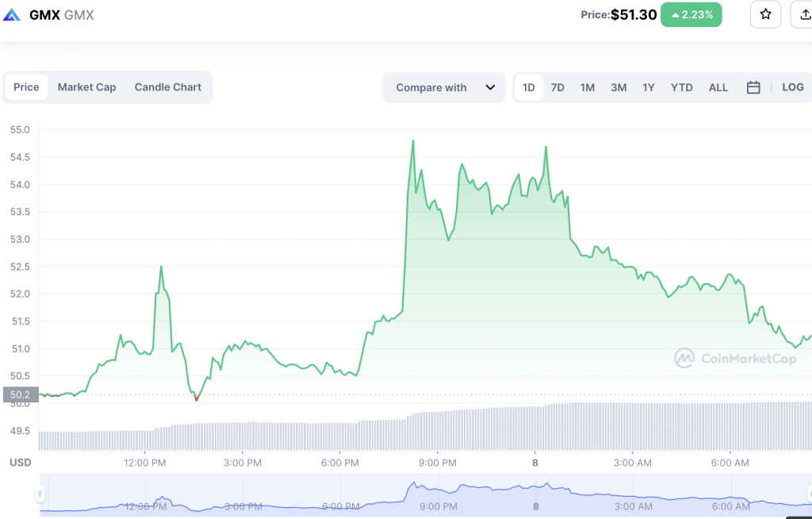Toggle LOG scale on chart
The height and width of the screenshot is (519, 812).
click(793, 87)
